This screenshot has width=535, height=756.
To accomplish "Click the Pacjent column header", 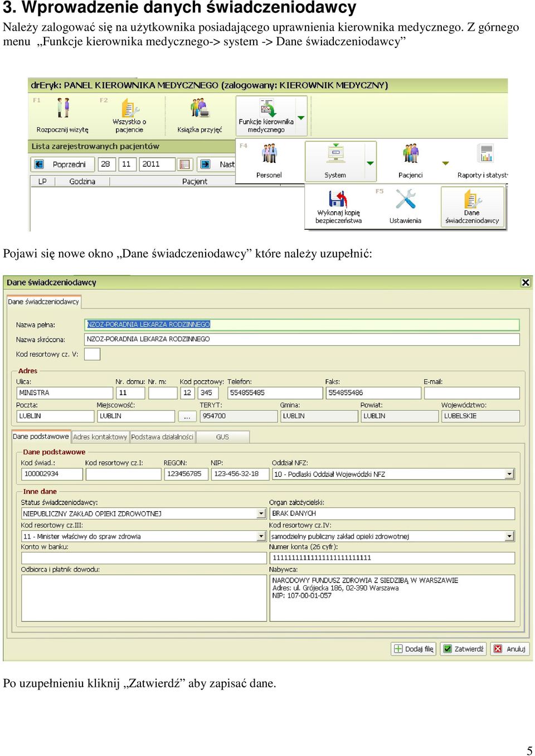I will 194,181.
